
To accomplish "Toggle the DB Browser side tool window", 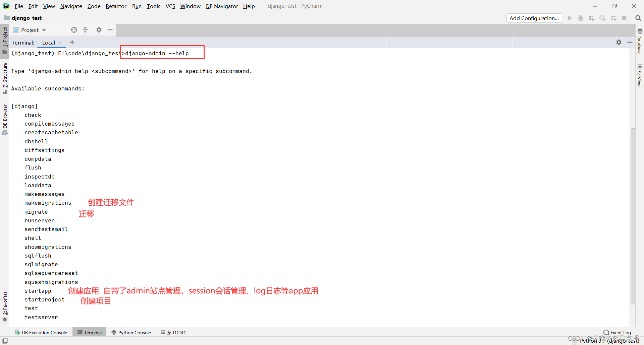I will (x=5, y=119).
